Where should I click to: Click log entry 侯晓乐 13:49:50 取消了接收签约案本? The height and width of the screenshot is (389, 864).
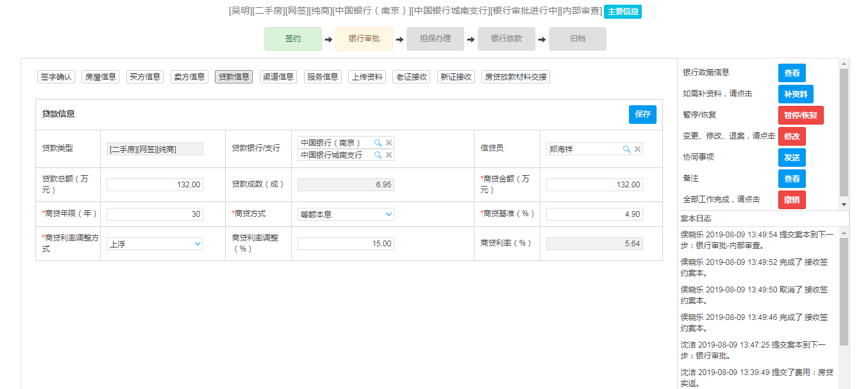tap(753, 295)
